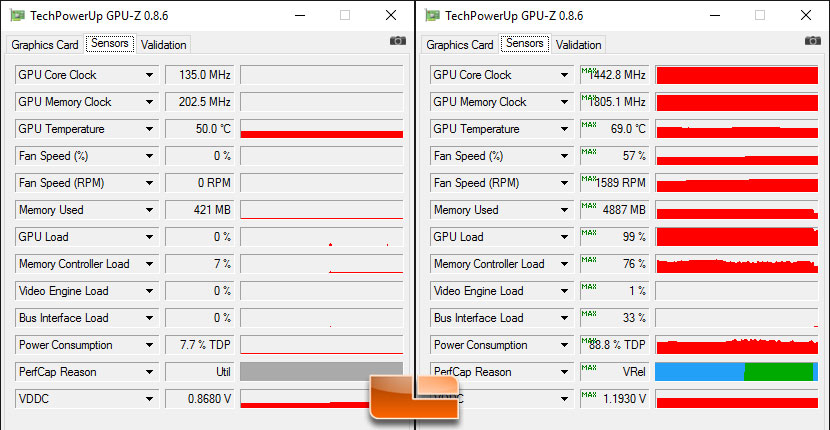Click 0.8680 V VDDC value
This screenshot has width=830, height=430.
(200, 399)
